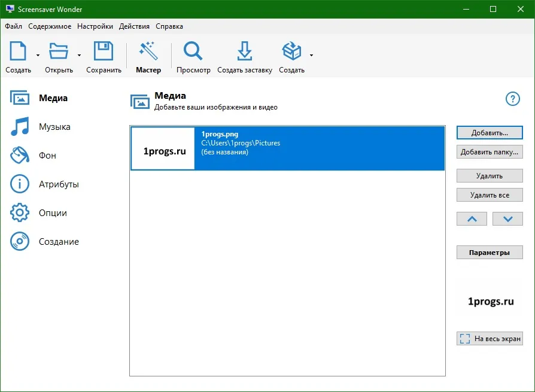This screenshot has width=535, height=392.
Task: Move item up with the up arrow button
Action: [472, 218]
